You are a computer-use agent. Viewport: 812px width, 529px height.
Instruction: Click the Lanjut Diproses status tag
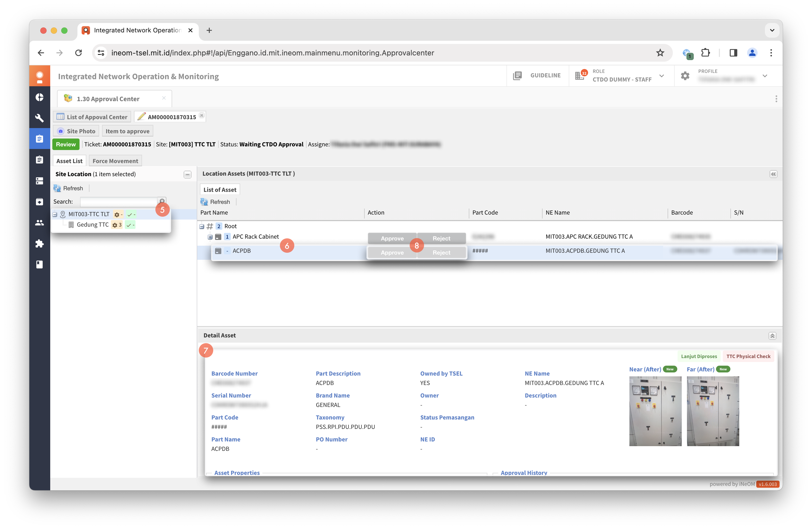pos(699,356)
